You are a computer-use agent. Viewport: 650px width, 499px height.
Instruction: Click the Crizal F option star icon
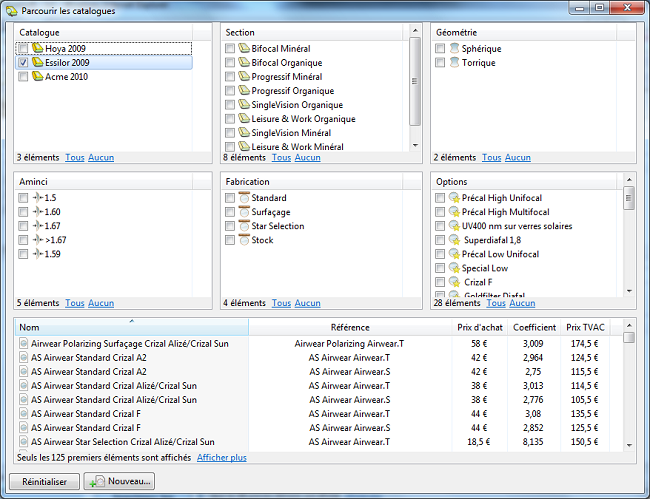pos(454,282)
